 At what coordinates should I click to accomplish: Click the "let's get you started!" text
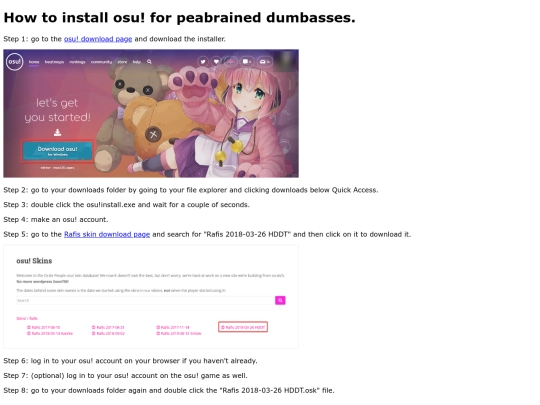point(58,110)
